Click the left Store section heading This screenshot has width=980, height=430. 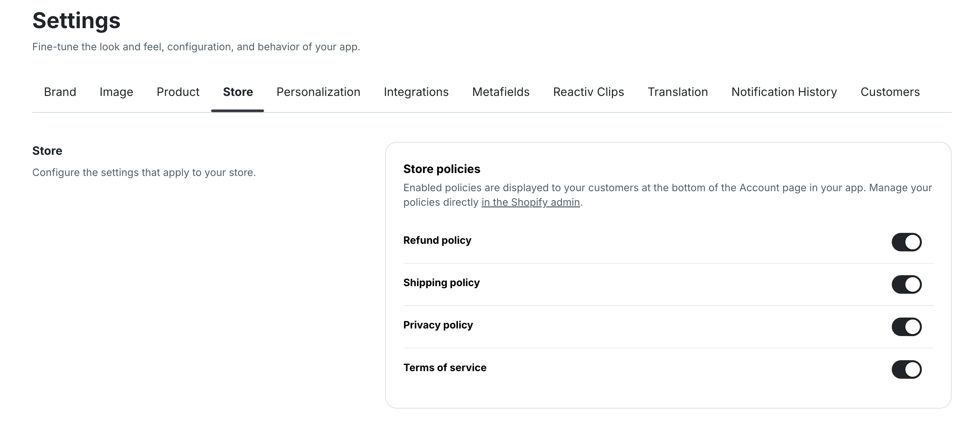[x=47, y=151]
